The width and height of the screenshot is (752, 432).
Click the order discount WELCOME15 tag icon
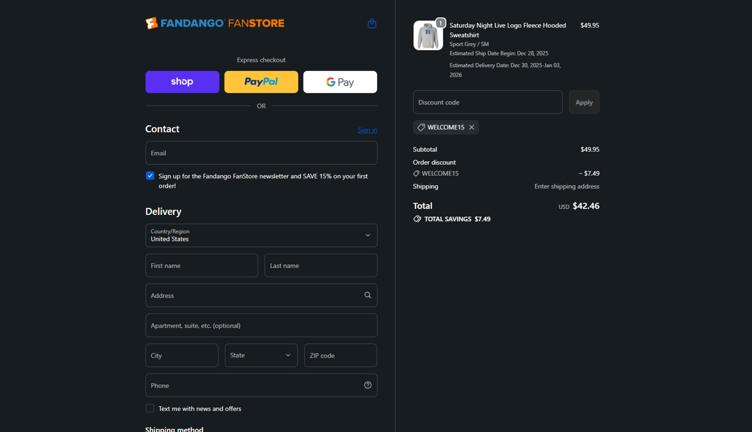tap(416, 174)
